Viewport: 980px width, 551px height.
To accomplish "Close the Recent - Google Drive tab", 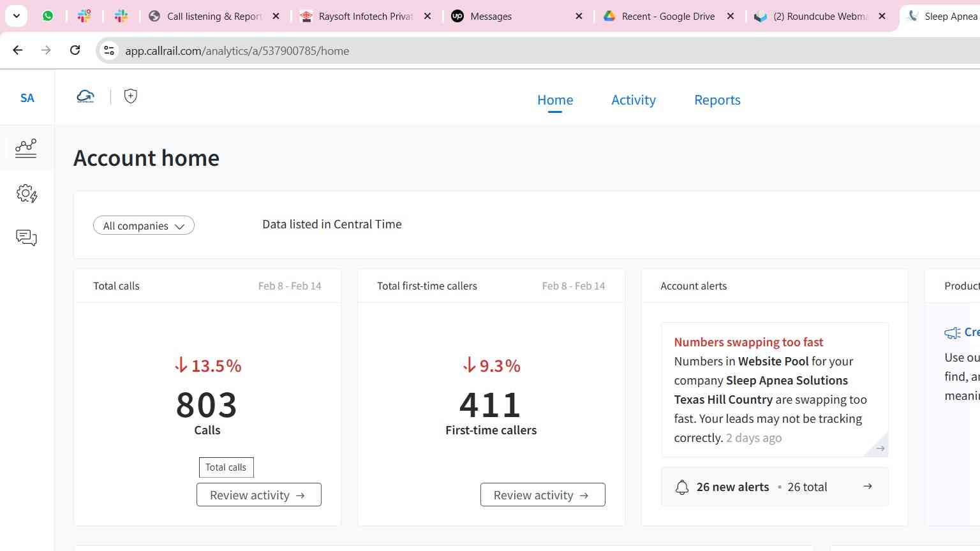I will point(731,17).
